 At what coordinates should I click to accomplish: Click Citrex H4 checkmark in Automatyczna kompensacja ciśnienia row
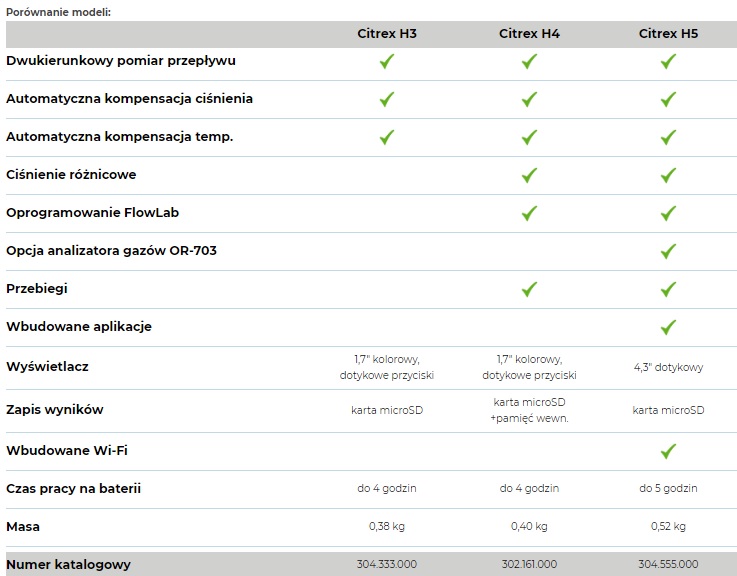click(x=529, y=99)
